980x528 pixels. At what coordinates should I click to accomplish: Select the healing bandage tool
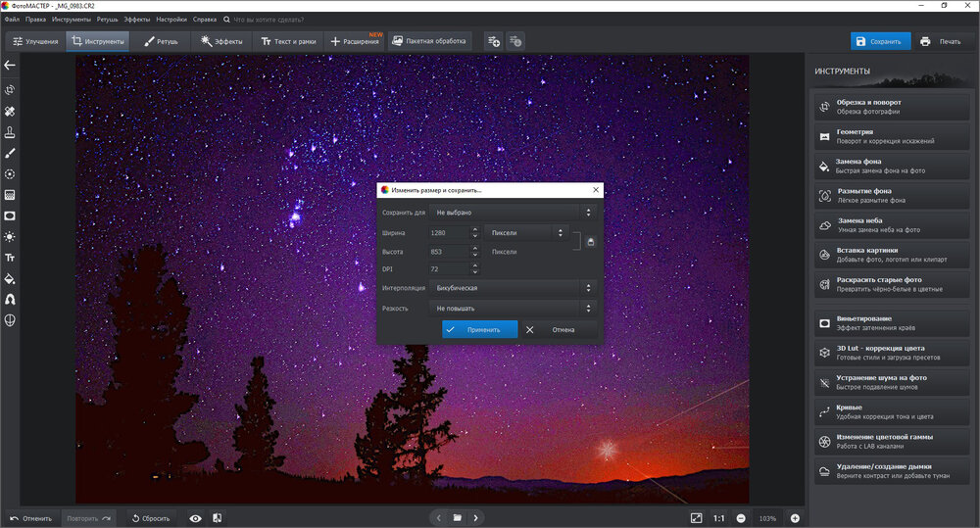point(10,111)
